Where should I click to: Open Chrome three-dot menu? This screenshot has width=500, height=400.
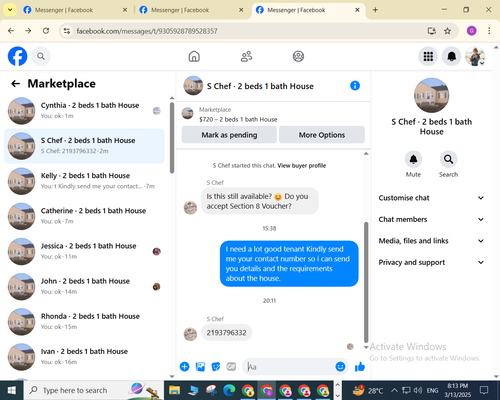tap(489, 31)
